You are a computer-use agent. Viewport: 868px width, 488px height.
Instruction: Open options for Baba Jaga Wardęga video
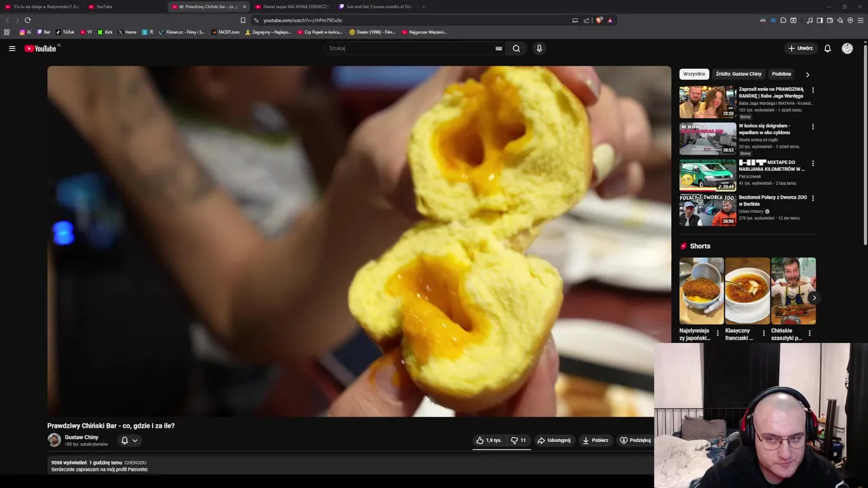click(813, 90)
